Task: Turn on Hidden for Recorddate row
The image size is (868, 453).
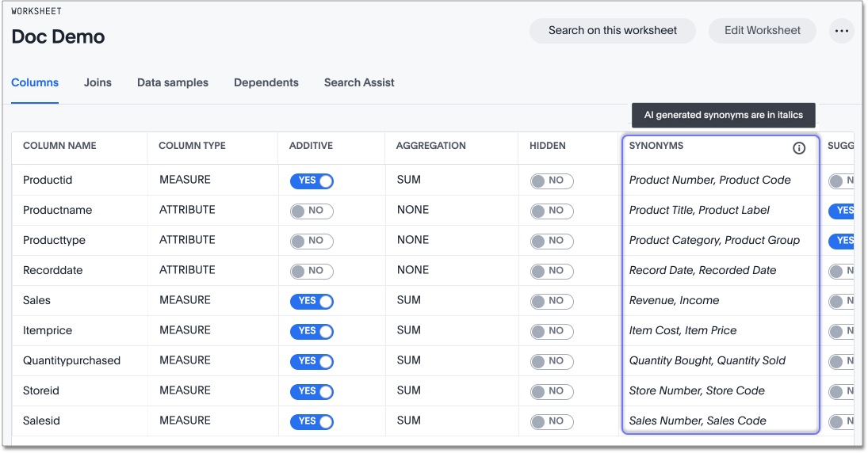Action: tap(552, 271)
